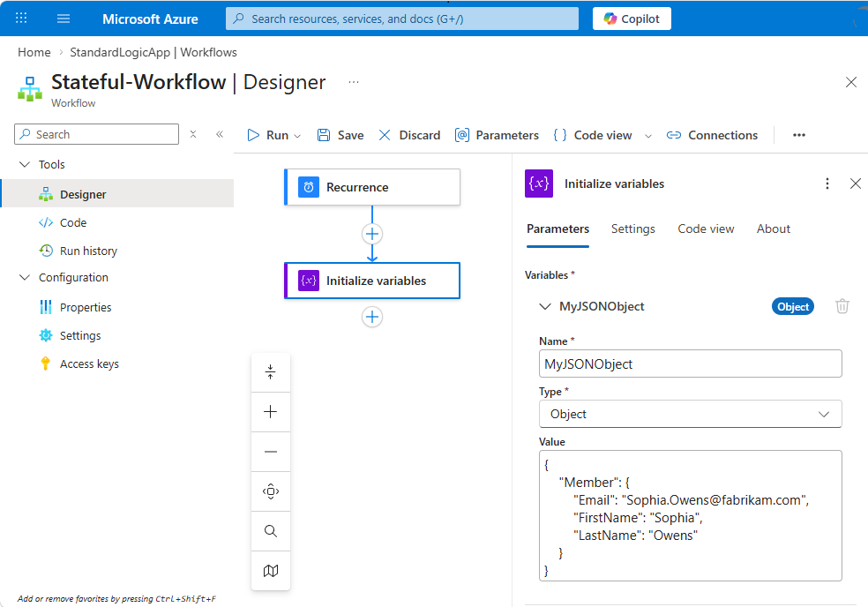Open Connections
Viewport: 868px width, 607px height.
(x=712, y=135)
